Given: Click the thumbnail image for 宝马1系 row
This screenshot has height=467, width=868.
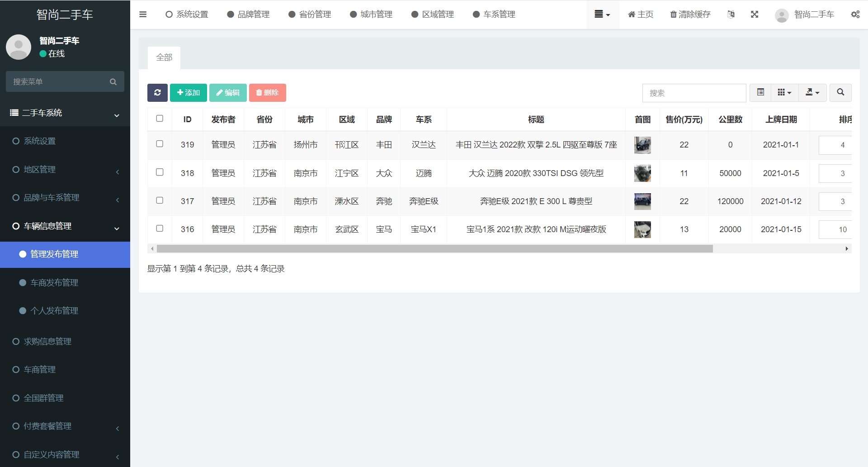Looking at the screenshot, I should 642,229.
